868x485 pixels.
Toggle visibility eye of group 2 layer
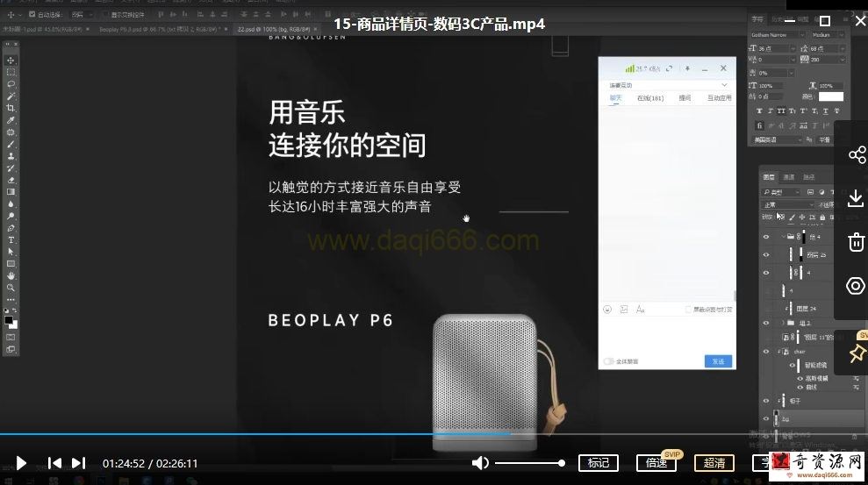[766, 323]
